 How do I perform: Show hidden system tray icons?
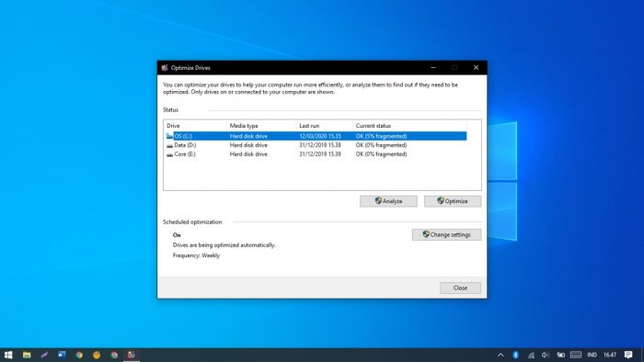pyautogui.click(x=500, y=355)
